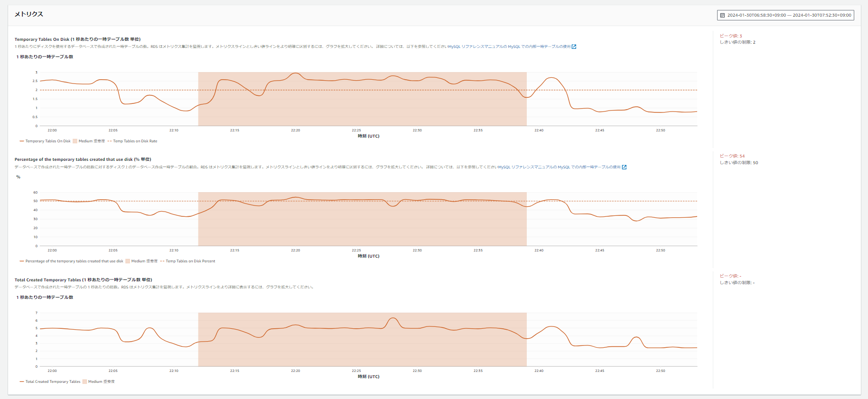868x399 pixels.
Task: Click the y-axis value 2.5 on the first chart
Action: 35,81
